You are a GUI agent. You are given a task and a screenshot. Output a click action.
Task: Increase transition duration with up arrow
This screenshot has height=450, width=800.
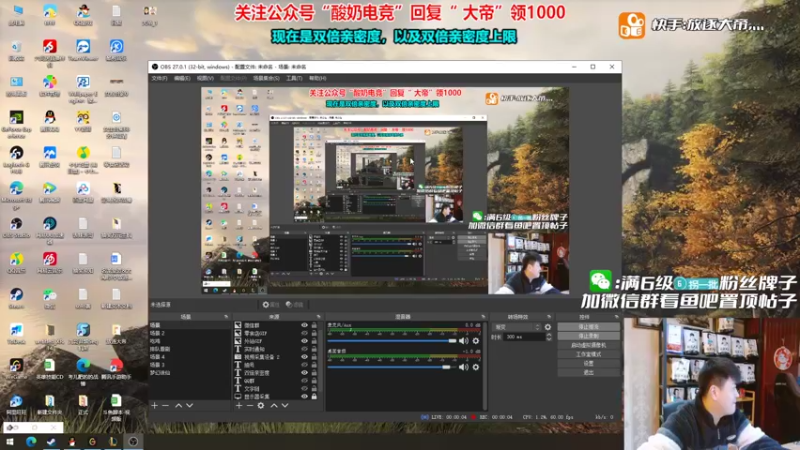click(549, 335)
